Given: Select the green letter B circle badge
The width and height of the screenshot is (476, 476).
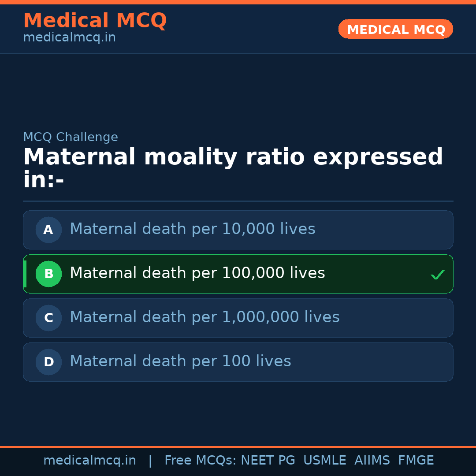Looking at the screenshot, I should tap(48, 274).
